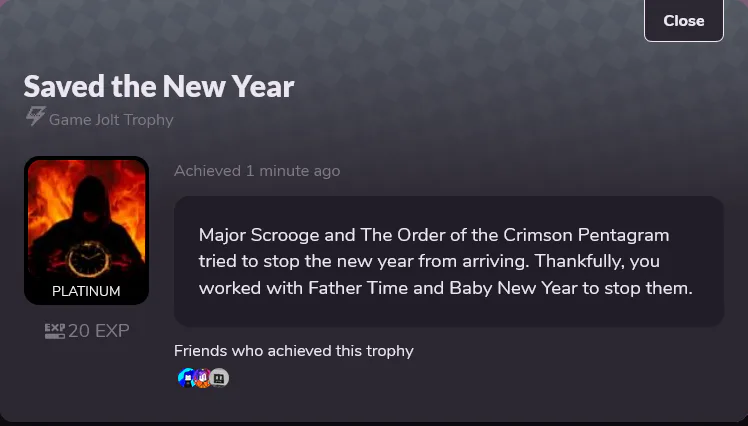Open the gray robot friend avatar

220,378
